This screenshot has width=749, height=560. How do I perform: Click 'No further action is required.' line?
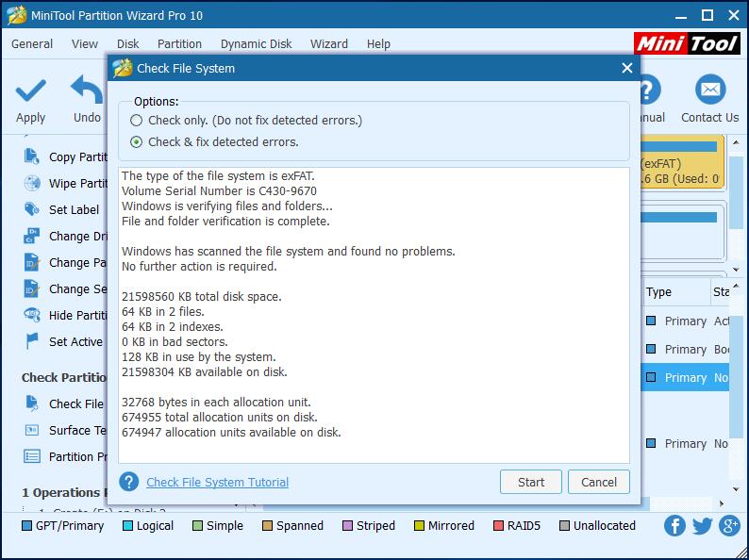tap(199, 267)
